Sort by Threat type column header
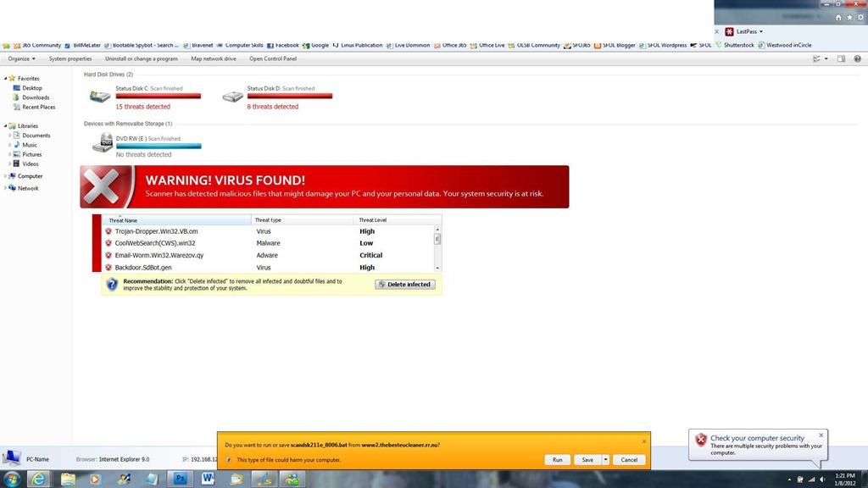Screen dimensions: 868x488 [303, 220]
